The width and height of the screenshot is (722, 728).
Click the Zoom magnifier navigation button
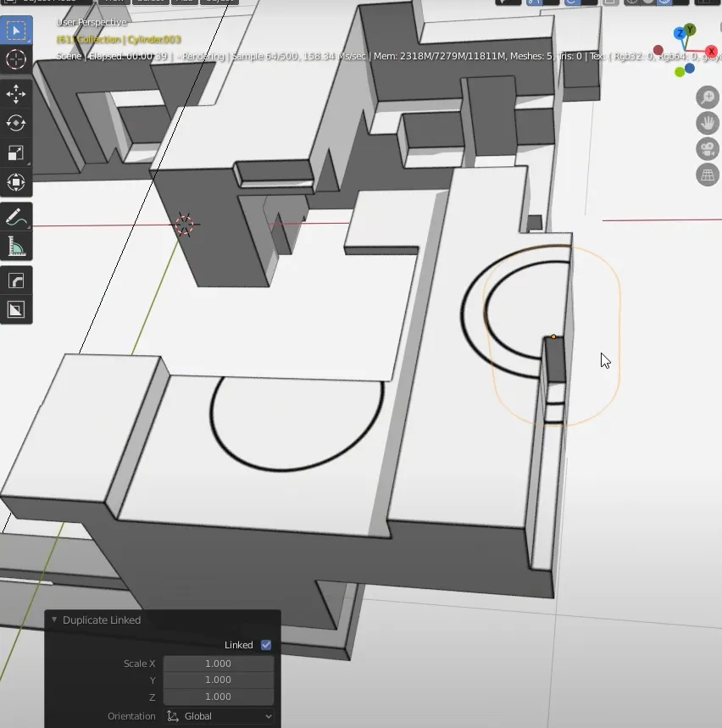pos(708,97)
